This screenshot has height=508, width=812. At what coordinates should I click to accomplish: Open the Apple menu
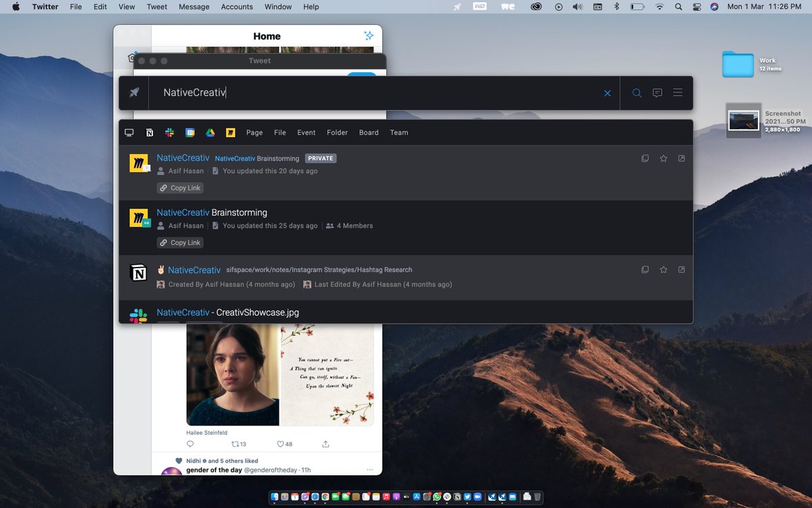point(16,7)
